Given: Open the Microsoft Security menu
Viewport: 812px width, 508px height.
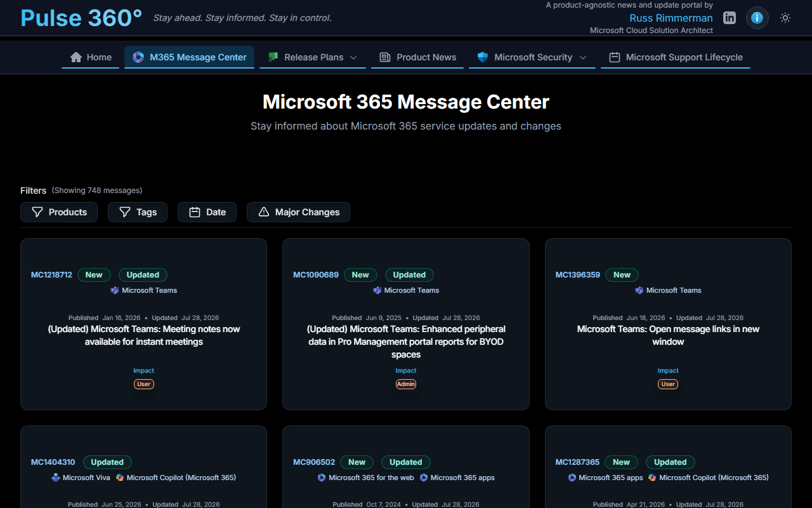Looking at the screenshot, I should tap(532, 57).
